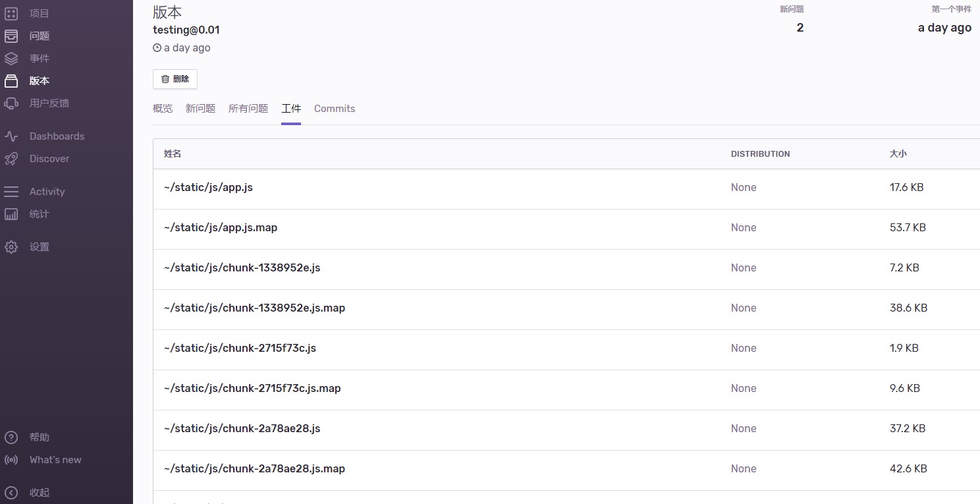Click the Help (帮助) question mark icon

click(x=11, y=437)
